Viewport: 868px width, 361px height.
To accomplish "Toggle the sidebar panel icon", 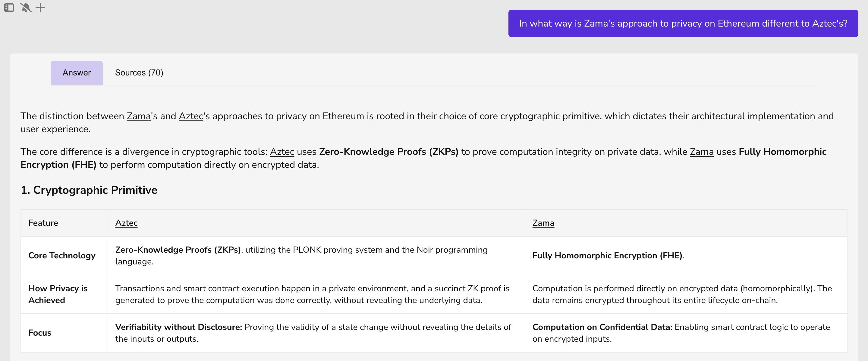I will pos(9,8).
